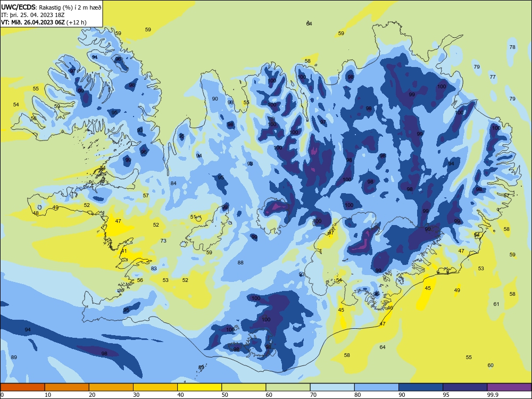Click the 'VT: Mið. 26.04.2023 06Z (+12 h)' line
Viewport: 532px width, 399px height.
pyautogui.click(x=44, y=22)
